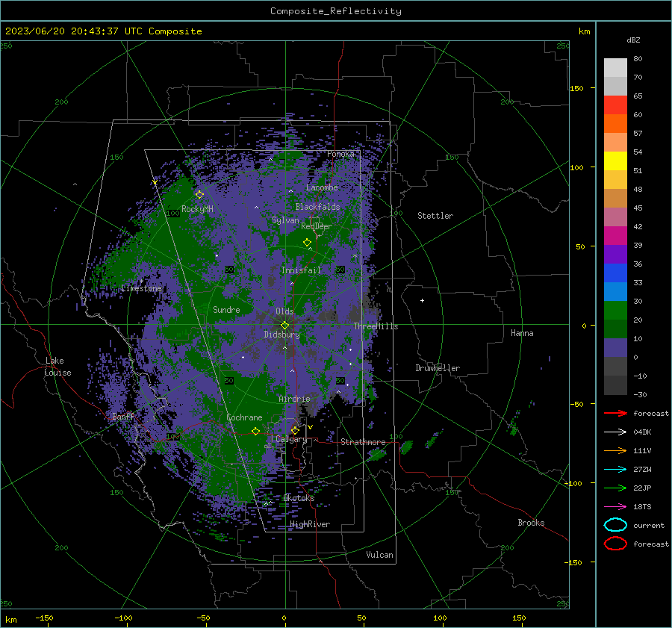Viewport: 672px width, 628px height.
Task: Select the Okotoks label
Action: pos(299,498)
